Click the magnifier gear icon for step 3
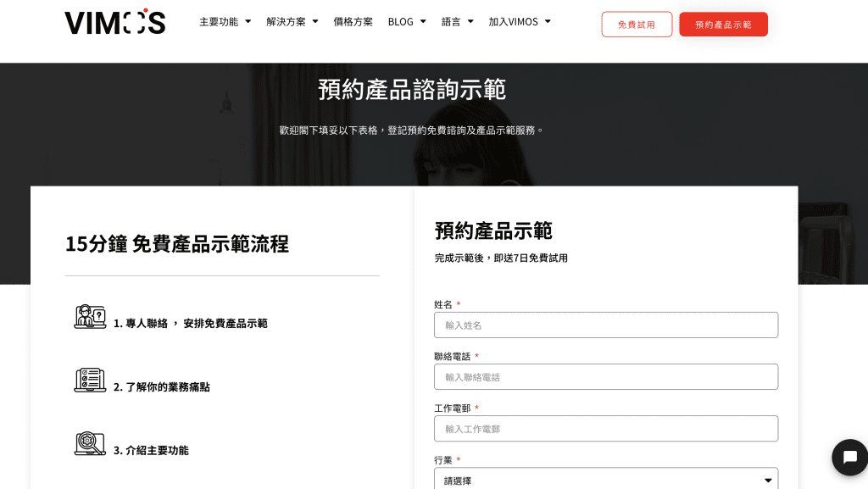Screen dimensions: 868x489 coord(90,443)
